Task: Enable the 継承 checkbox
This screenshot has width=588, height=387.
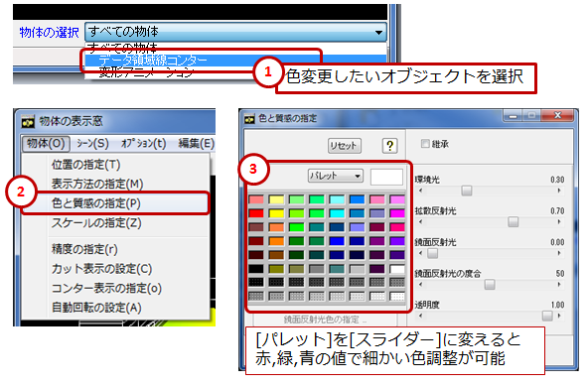Action: click(425, 144)
